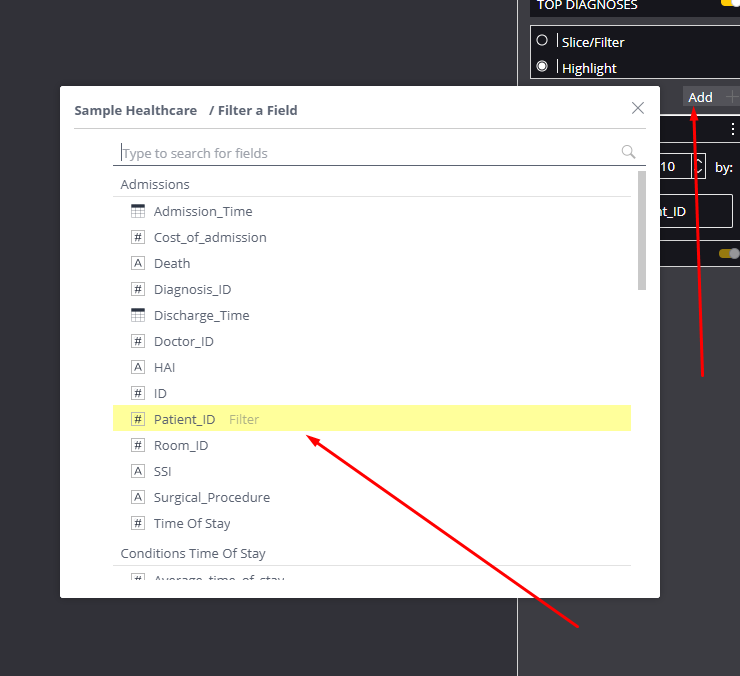Toggle the Top Diagnoses widget filter switch

click(730, 3)
